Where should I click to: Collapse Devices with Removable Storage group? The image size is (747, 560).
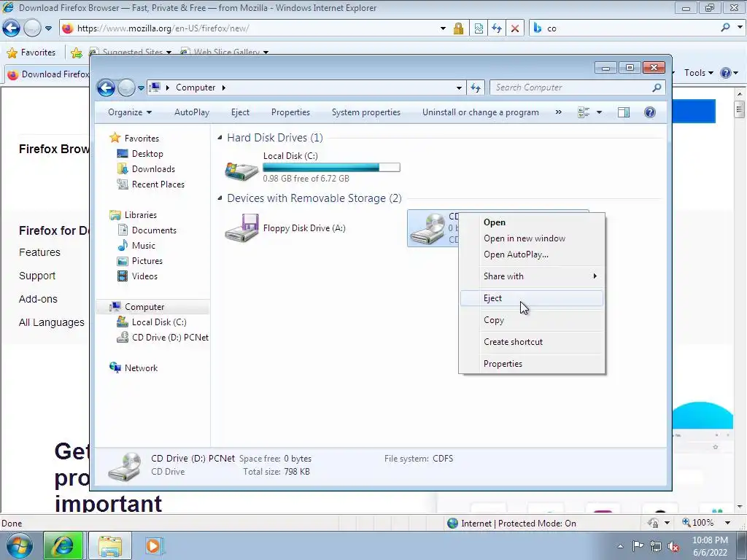(220, 198)
